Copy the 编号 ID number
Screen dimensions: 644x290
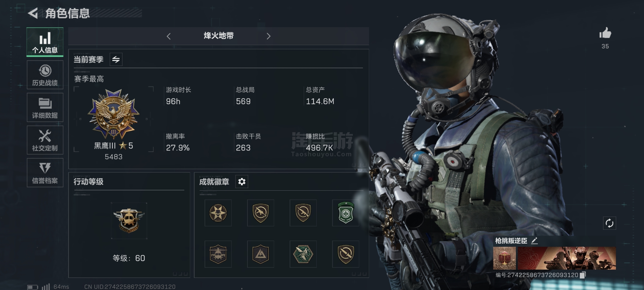click(583, 275)
